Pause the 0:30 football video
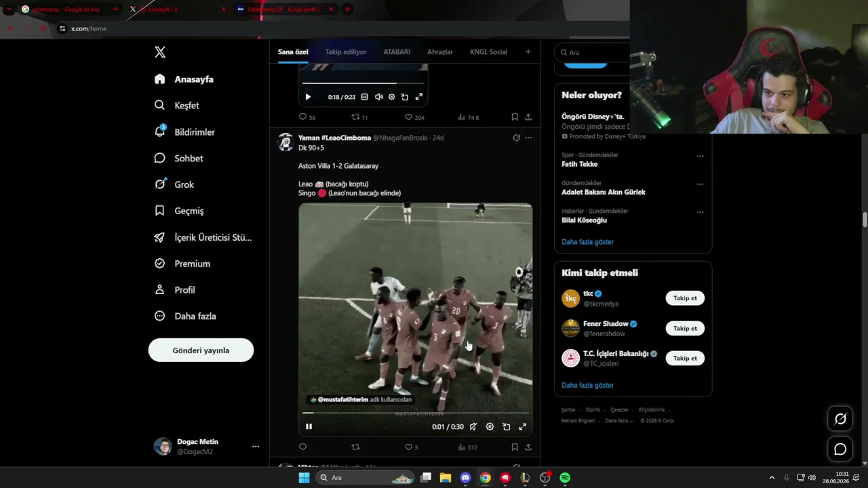The width and height of the screenshot is (868, 488). point(309,426)
